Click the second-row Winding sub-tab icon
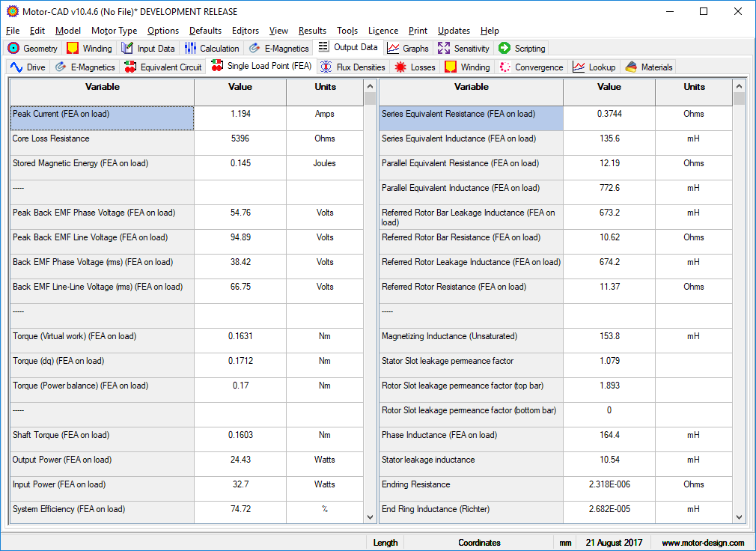The height and width of the screenshot is (551, 756). (451, 67)
